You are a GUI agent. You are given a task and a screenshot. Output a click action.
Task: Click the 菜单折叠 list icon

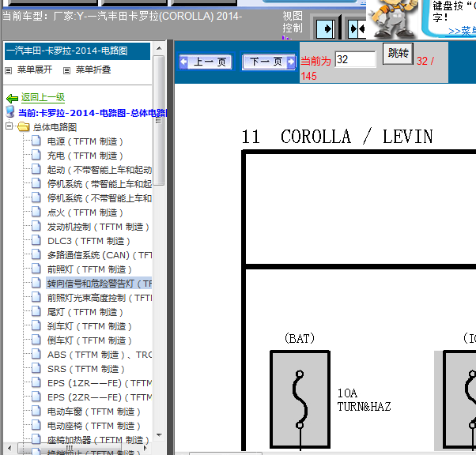tap(66, 70)
